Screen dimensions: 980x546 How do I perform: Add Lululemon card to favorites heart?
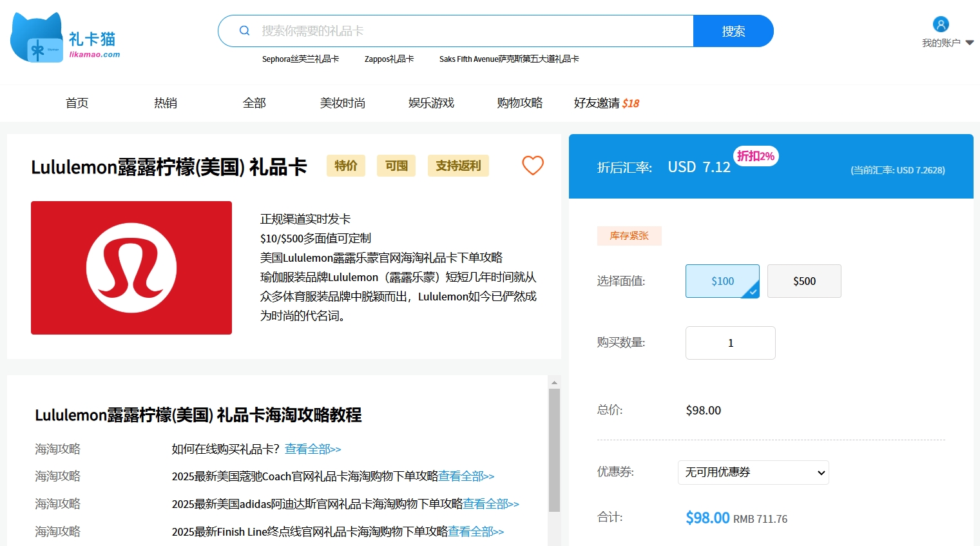tap(533, 166)
